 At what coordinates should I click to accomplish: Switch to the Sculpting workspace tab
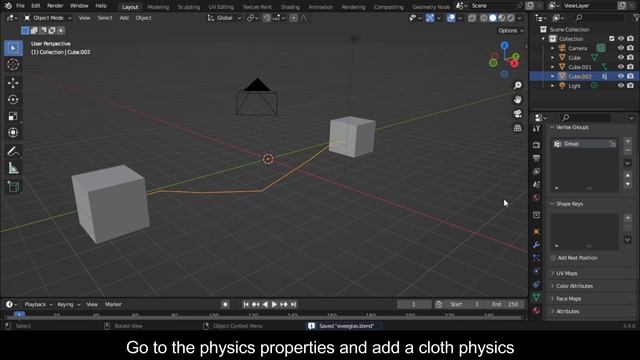click(x=189, y=7)
